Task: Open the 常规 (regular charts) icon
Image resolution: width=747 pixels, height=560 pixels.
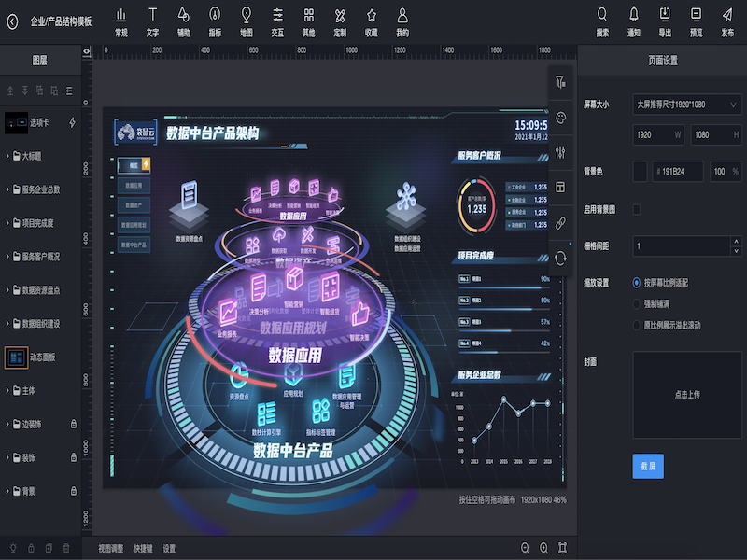Action: point(120,15)
